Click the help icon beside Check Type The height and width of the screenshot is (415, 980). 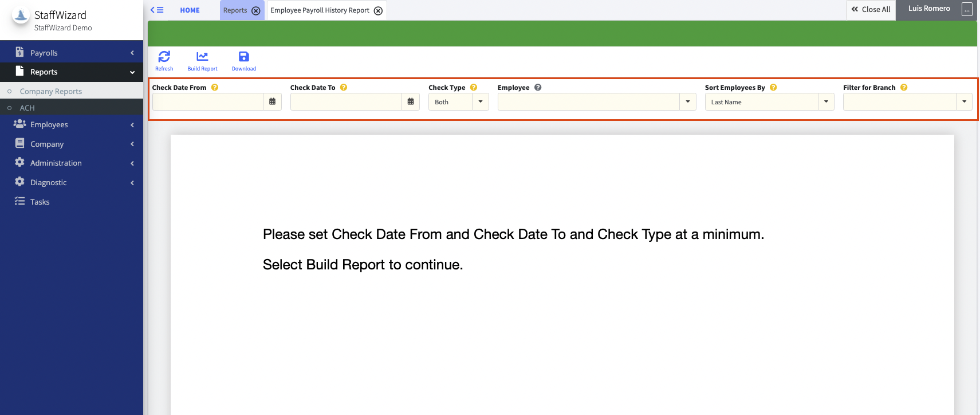[x=474, y=88]
